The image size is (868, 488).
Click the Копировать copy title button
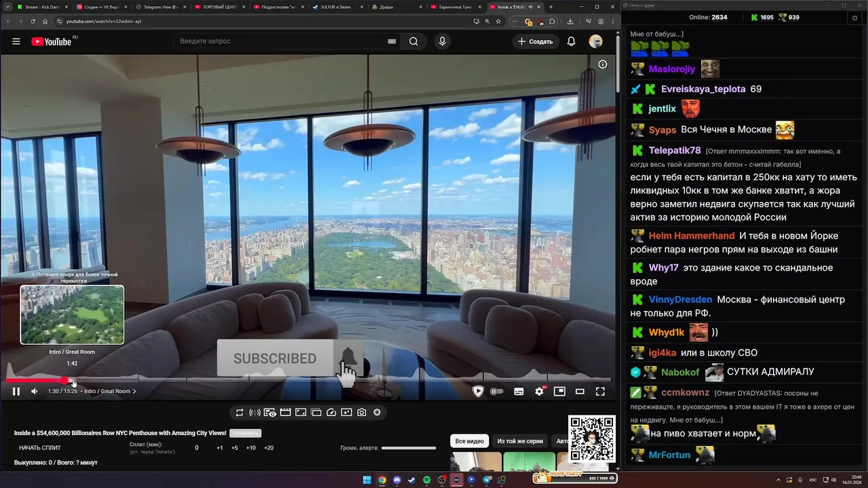[245, 433]
